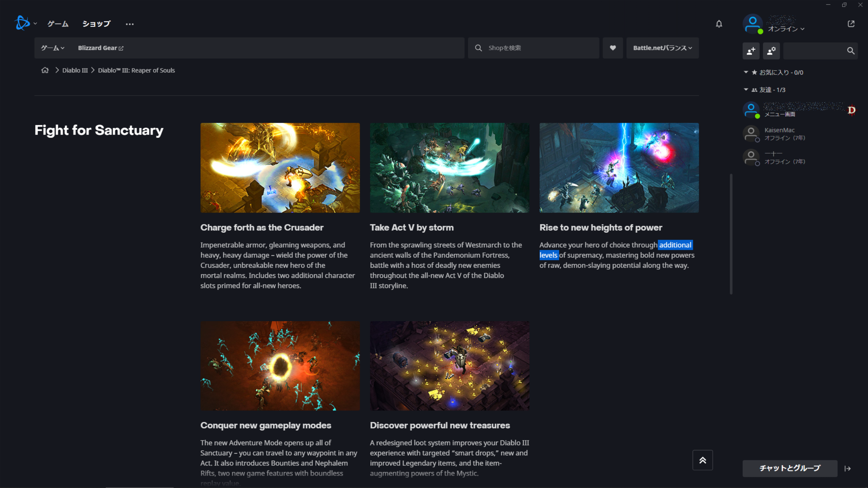The image size is (868, 488).
Task: Click "Charge forth as the Crusader" heading
Action: tap(262, 227)
